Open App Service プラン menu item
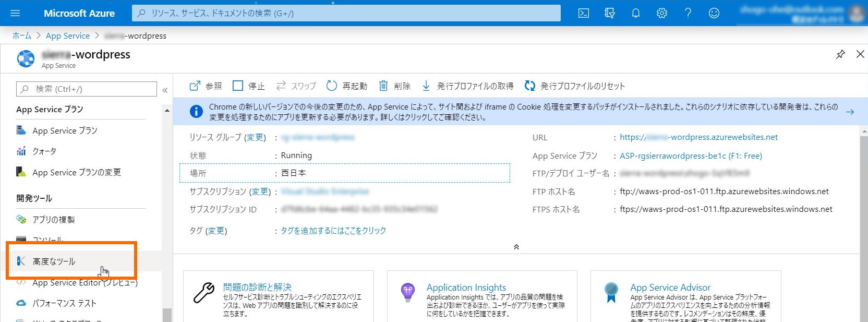 [x=65, y=130]
